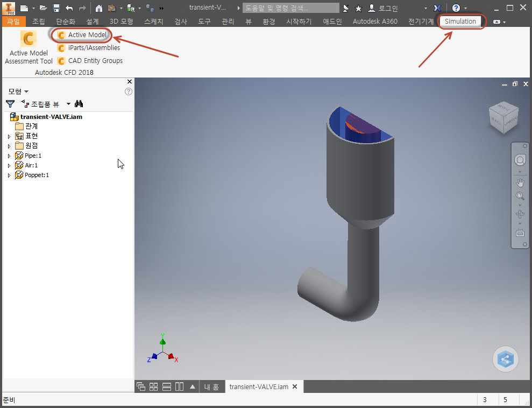Expand the Air:1 component node
The image size is (532, 408).
9,166
